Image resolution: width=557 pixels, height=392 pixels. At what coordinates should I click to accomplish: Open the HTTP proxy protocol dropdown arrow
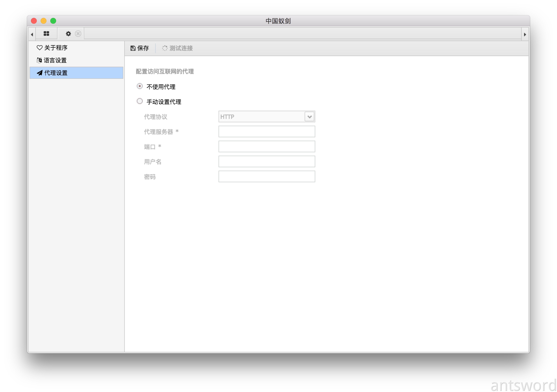(x=309, y=117)
